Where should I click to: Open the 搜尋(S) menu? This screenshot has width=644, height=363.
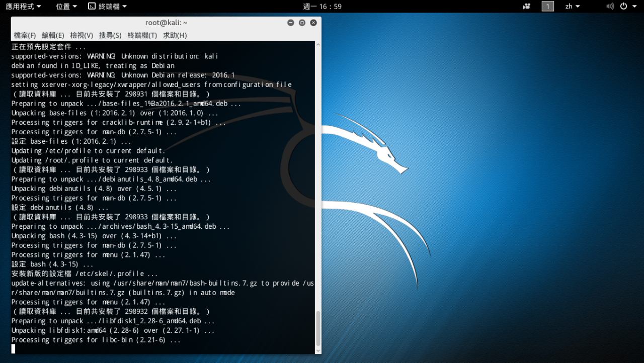(x=110, y=35)
